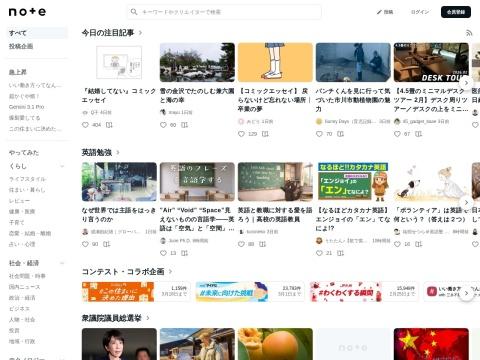This screenshot has height=360, width=480.
Task: Like the 「ボランティア」は英語で article
Action: (397, 244)
